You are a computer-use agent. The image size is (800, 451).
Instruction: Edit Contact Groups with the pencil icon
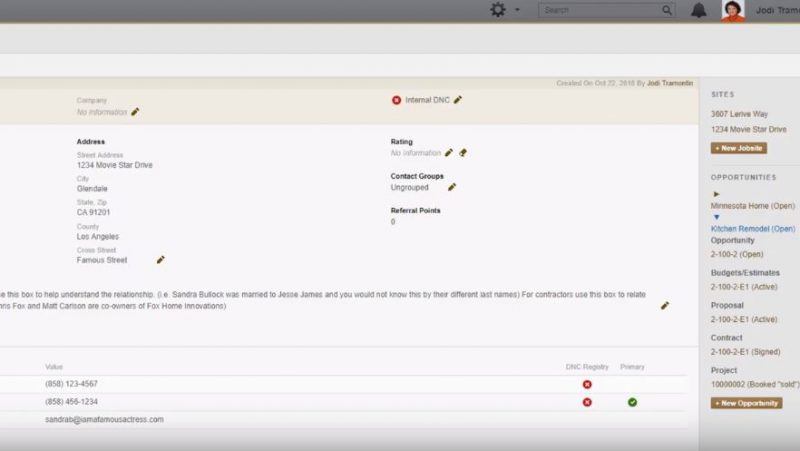[x=452, y=187]
